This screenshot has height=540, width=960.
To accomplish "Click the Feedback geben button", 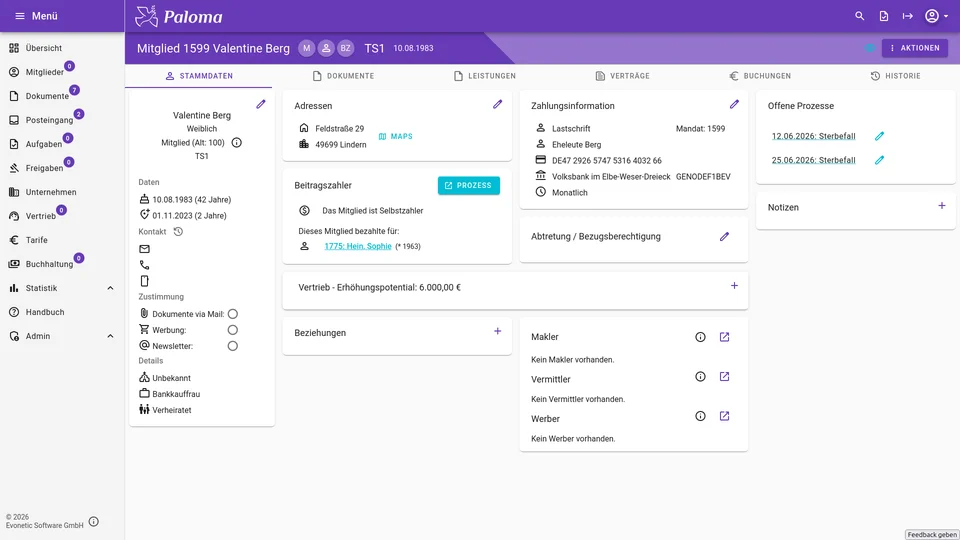I will tap(932, 534).
